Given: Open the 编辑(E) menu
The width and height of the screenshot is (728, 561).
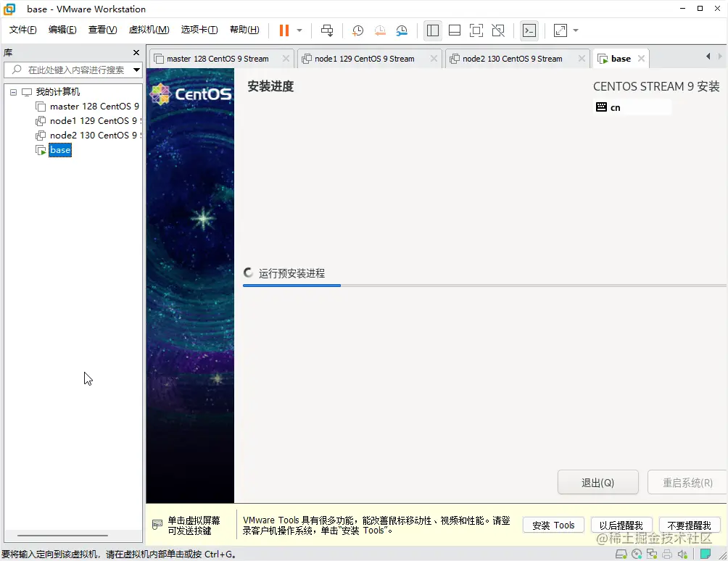Looking at the screenshot, I should [x=62, y=30].
